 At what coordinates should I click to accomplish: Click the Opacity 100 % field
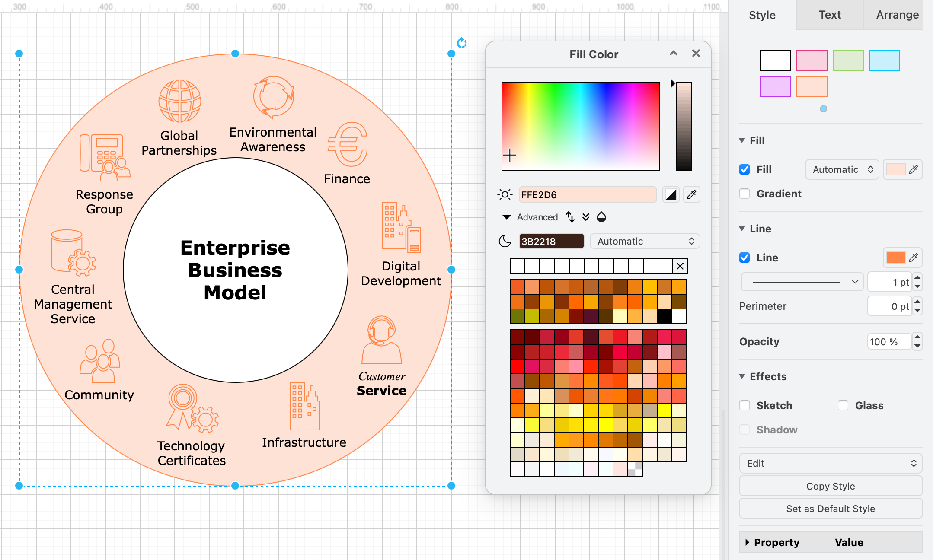(889, 342)
